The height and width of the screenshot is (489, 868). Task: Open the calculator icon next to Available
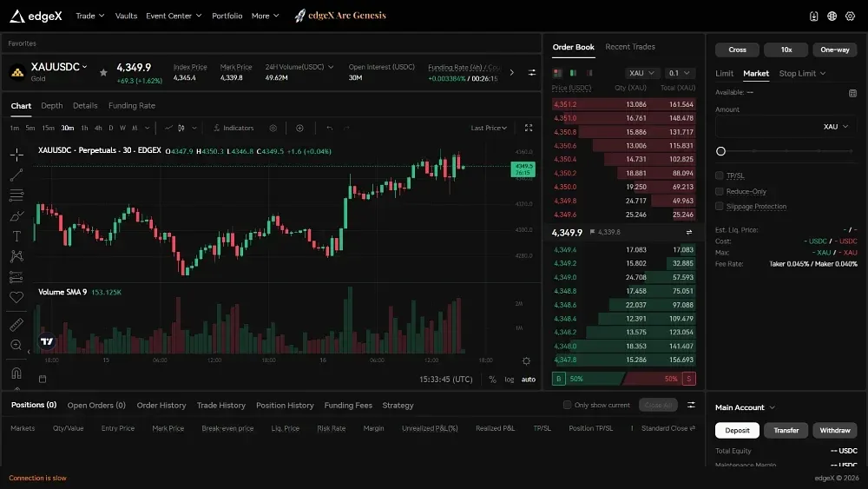pos(852,93)
